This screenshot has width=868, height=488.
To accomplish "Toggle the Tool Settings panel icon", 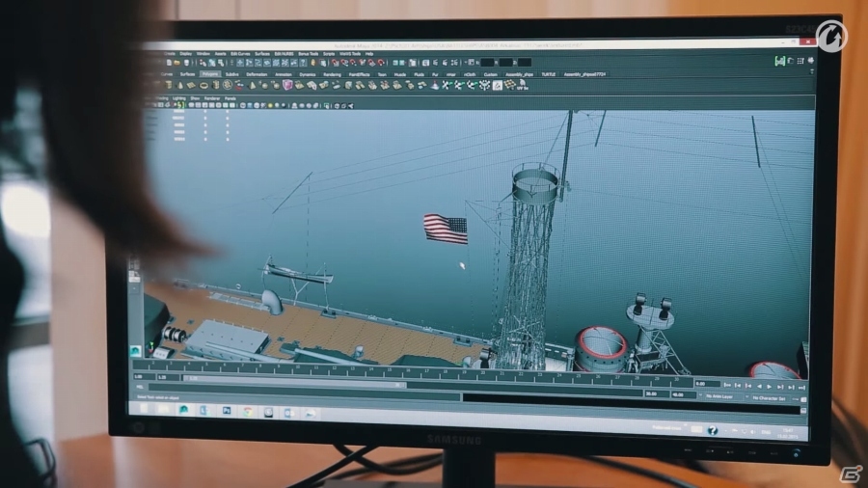I will point(800,61).
